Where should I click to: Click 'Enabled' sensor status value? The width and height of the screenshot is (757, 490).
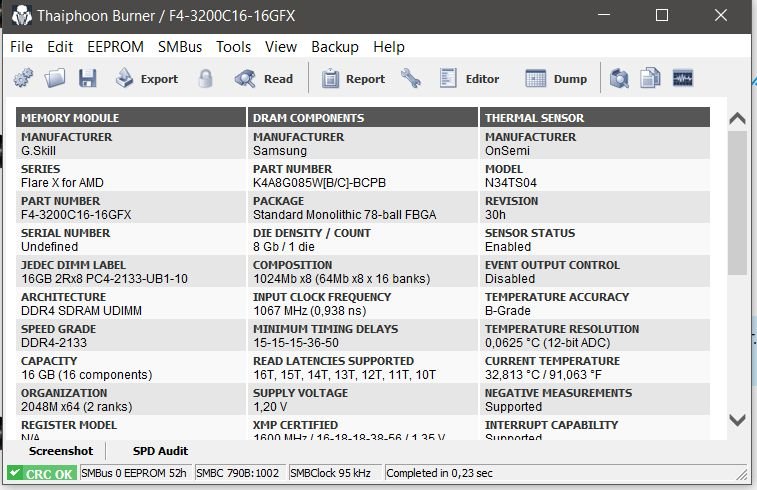(507, 246)
